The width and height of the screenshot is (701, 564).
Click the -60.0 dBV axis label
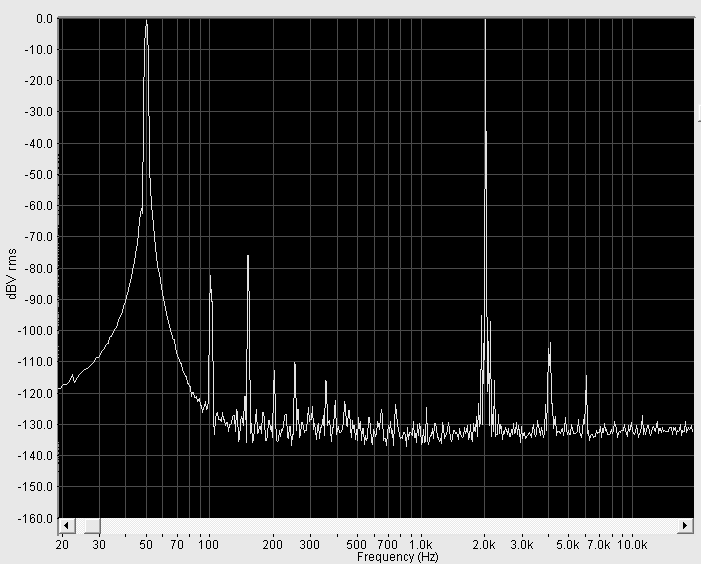pos(38,206)
